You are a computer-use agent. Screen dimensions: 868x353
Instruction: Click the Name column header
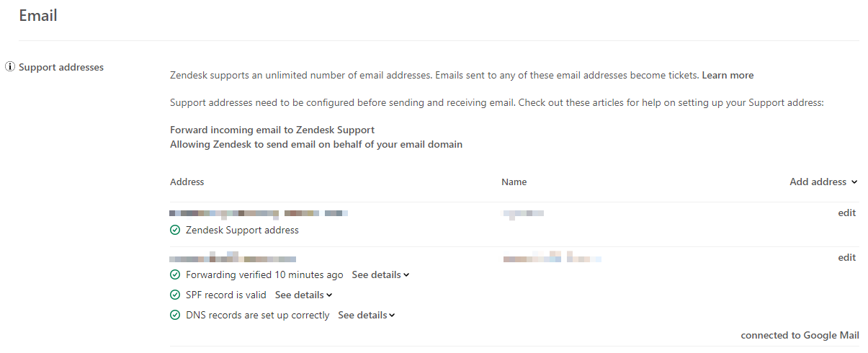tap(514, 182)
